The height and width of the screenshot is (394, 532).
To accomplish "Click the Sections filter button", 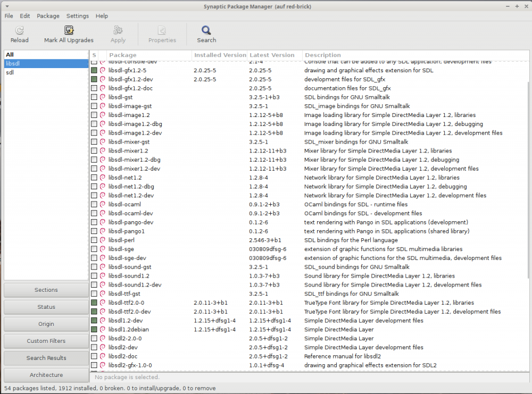I will (46, 290).
